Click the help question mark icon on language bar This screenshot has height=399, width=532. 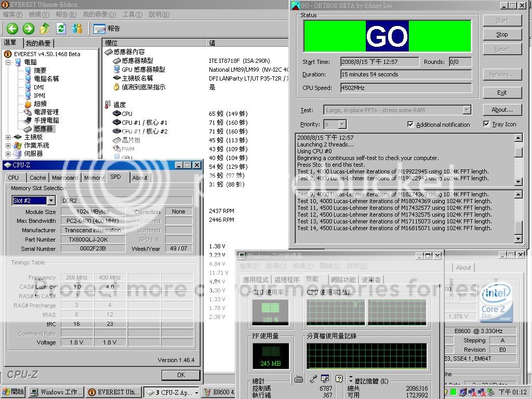pos(339,379)
